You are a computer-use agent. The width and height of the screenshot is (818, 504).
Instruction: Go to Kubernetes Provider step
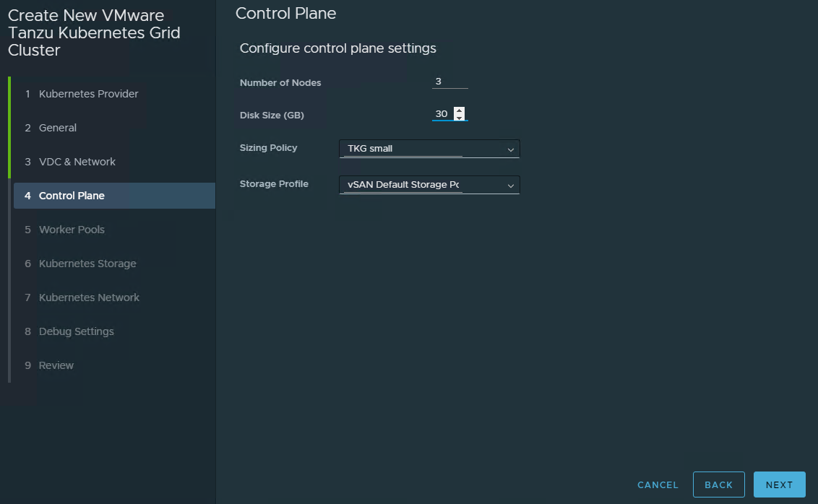88,94
